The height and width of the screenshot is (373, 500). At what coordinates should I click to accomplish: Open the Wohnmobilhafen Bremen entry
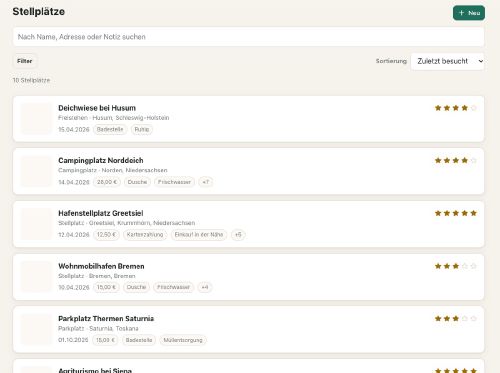(x=248, y=277)
